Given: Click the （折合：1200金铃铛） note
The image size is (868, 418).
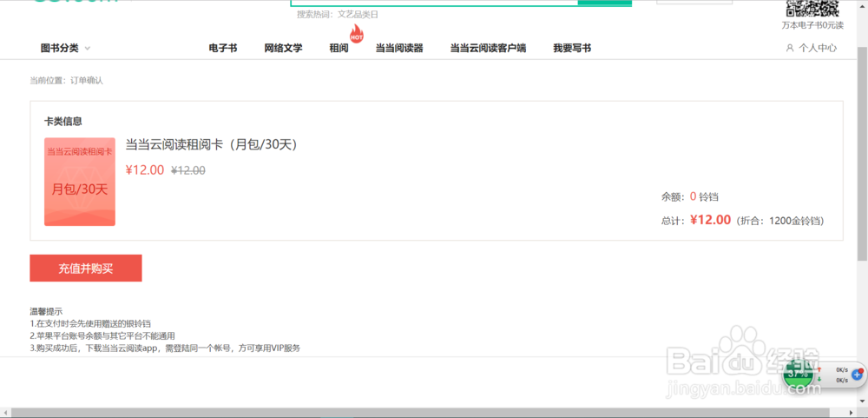Looking at the screenshot, I should click(x=780, y=221).
